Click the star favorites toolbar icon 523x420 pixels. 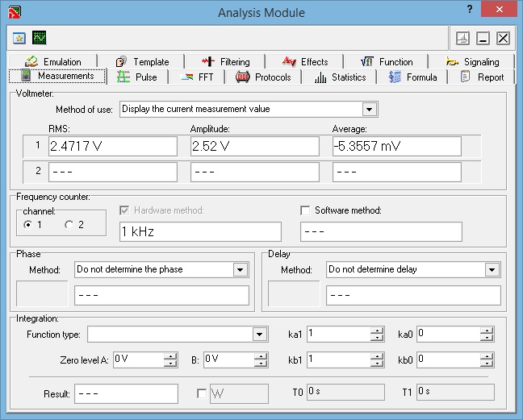[x=19, y=38]
